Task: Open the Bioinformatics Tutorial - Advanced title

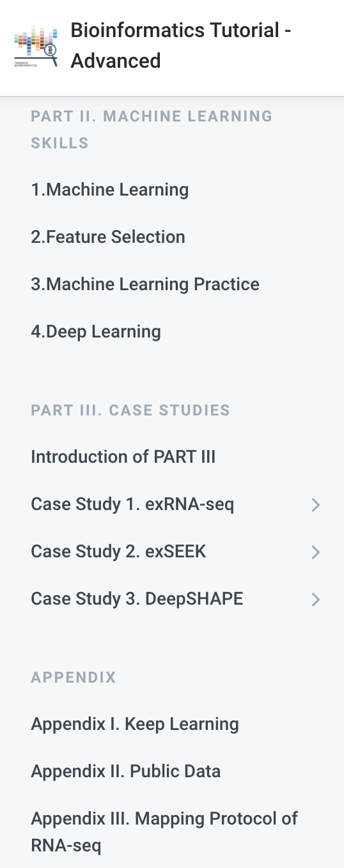Action: [x=181, y=45]
